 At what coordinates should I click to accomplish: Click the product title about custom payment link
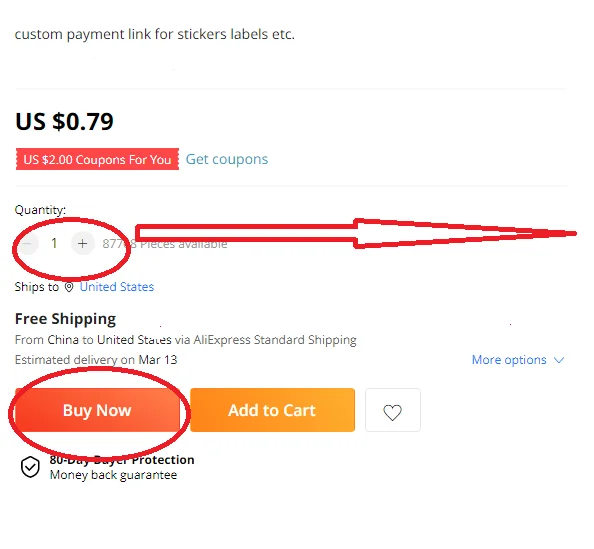(x=155, y=34)
